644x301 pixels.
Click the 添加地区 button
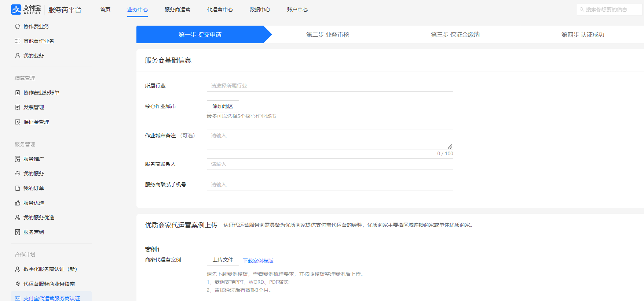tap(223, 106)
